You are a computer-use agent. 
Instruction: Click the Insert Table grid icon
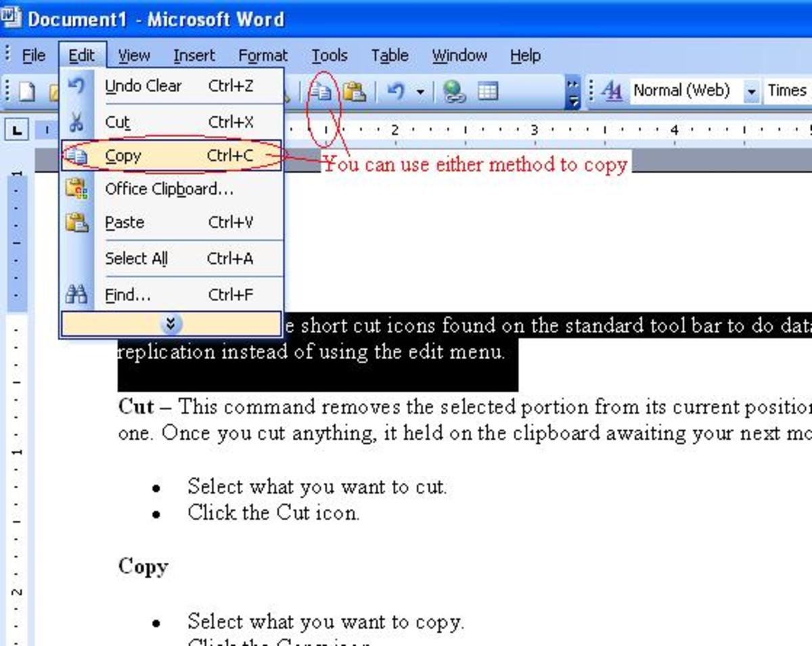click(487, 91)
